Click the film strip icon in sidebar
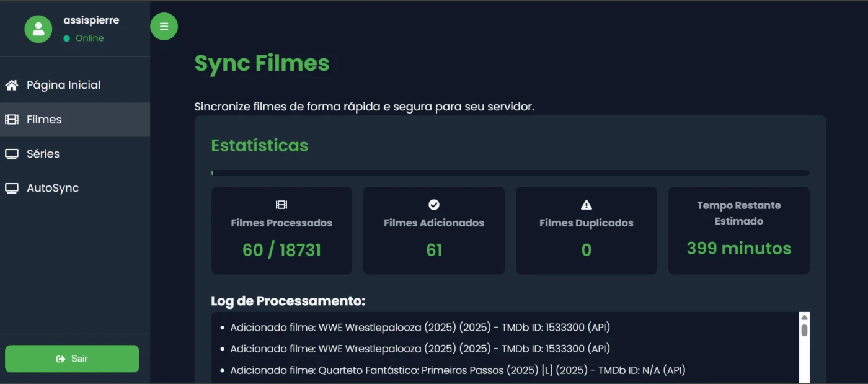This screenshot has width=868, height=384. [12, 120]
